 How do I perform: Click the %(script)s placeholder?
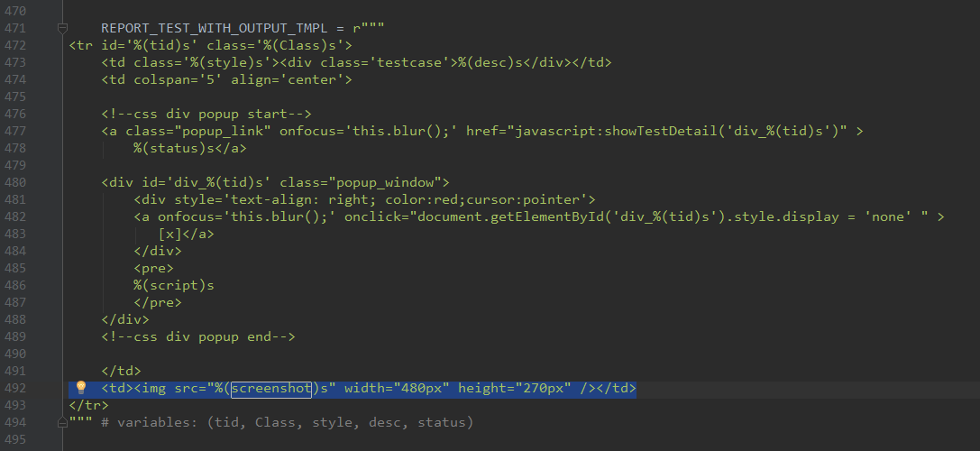click(x=174, y=285)
